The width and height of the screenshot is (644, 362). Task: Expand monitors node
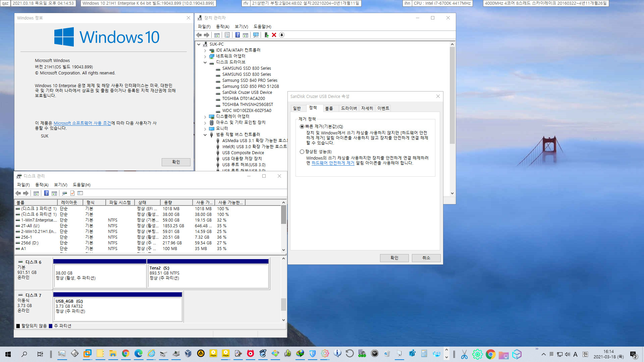(x=205, y=129)
